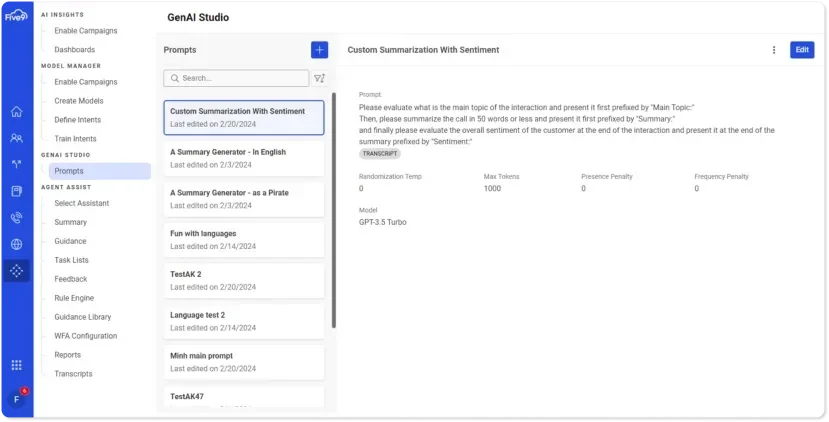Image resolution: width=829 pixels, height=422 pixels.
Task: Open Dashboards under AI Insights
Action: (x=75, y=49)
